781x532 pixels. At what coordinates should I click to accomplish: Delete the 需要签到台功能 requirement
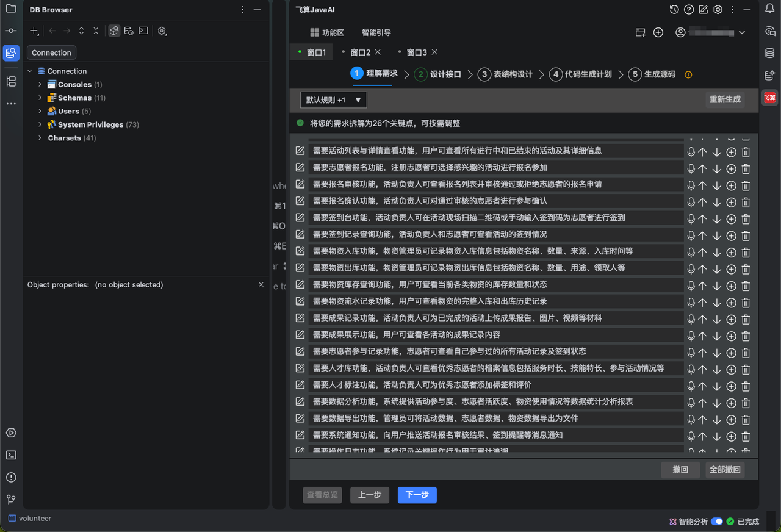pyautogui.click(x=746, y=219)
